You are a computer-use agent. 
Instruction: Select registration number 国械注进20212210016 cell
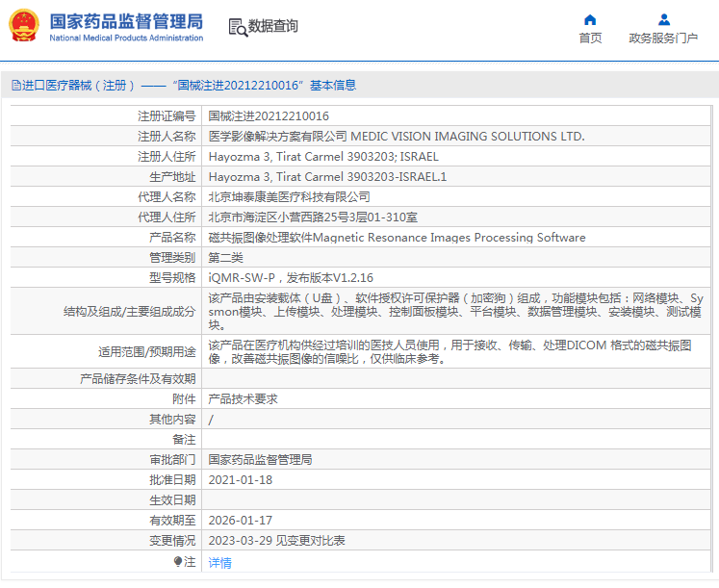tap(269, 115)
